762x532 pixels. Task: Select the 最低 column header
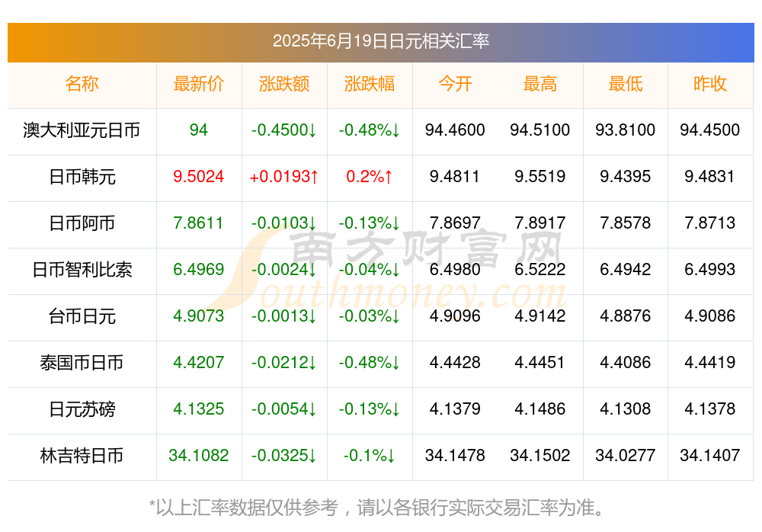pos(626,84)
